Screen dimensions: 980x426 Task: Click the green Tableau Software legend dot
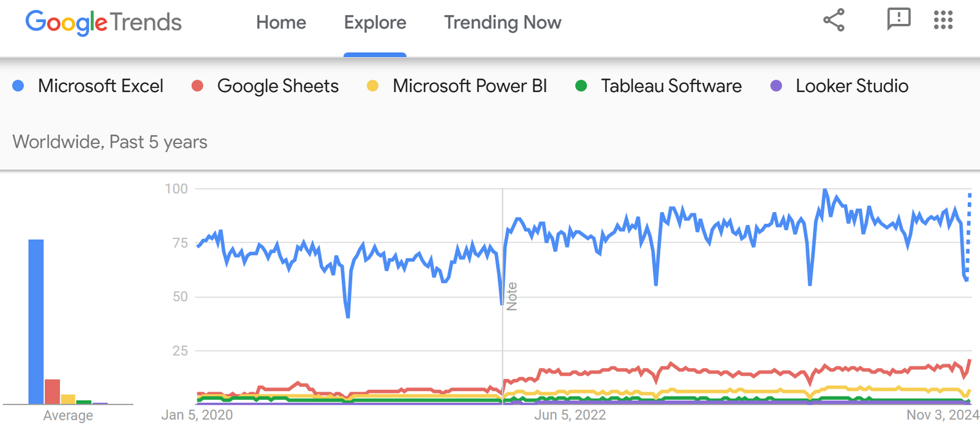[581, 86]
